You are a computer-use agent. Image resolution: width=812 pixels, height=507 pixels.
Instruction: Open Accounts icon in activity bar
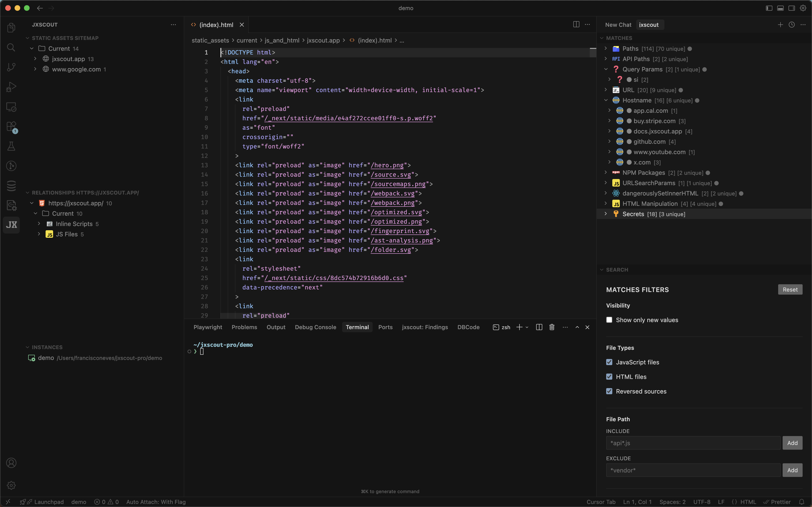pyautogui.click(x=11, y=463)
